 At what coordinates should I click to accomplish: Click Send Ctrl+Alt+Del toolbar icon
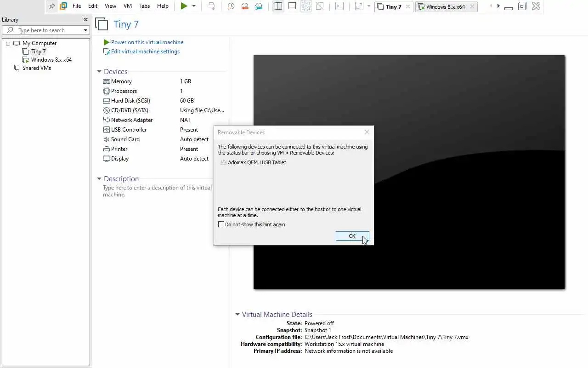211,6
